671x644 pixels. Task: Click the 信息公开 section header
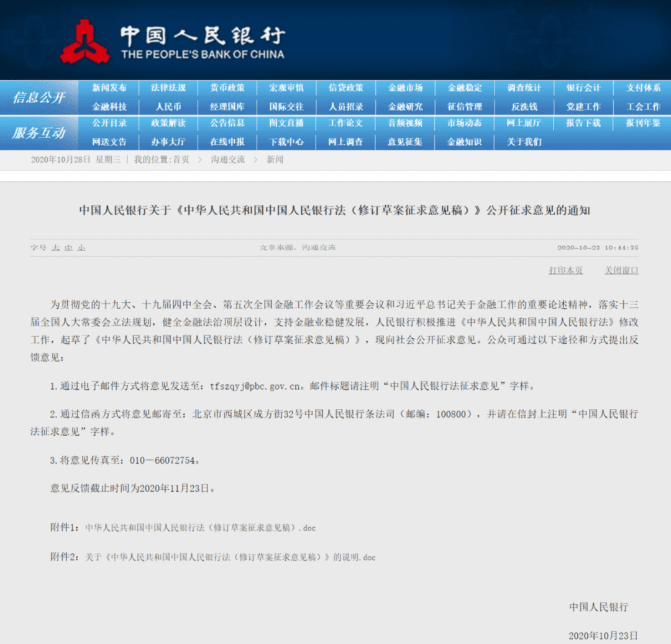coord(39,98)
